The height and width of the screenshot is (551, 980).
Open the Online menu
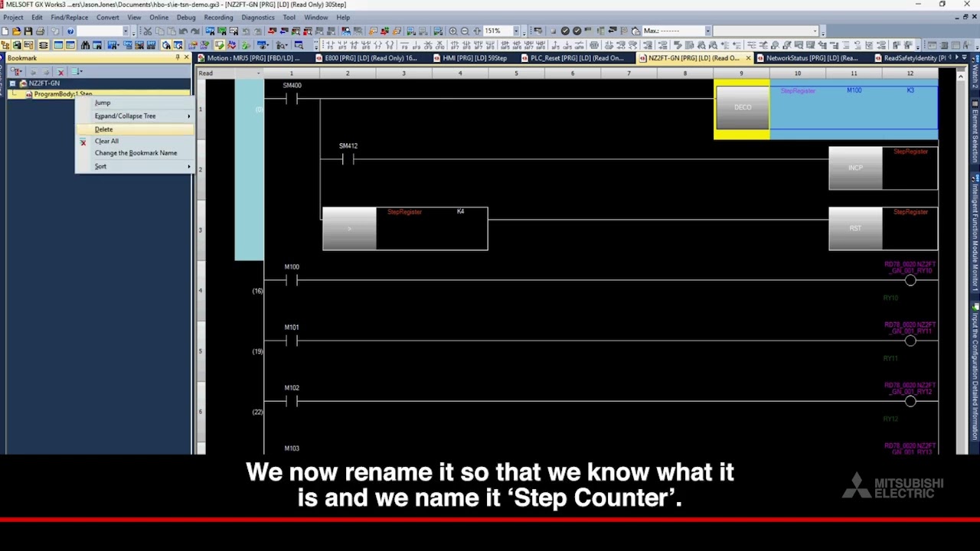(158, 18)
